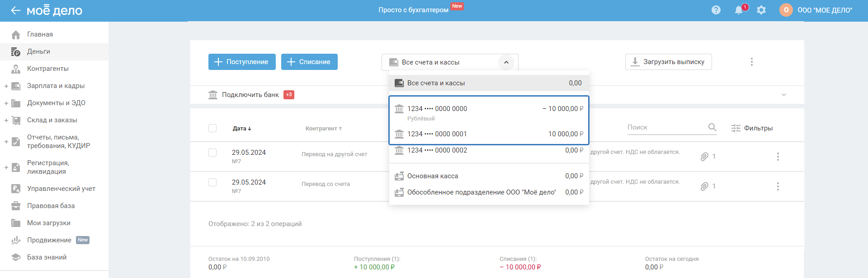Image resolution: width=868 pixels, height=278 pixels.
Task: Toggle the select-all checkbox in the table header
Action: point(212,128)
